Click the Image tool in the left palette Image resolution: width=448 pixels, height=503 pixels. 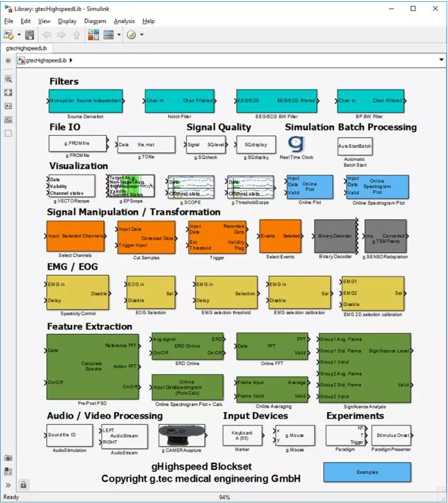tap(8, 120)
